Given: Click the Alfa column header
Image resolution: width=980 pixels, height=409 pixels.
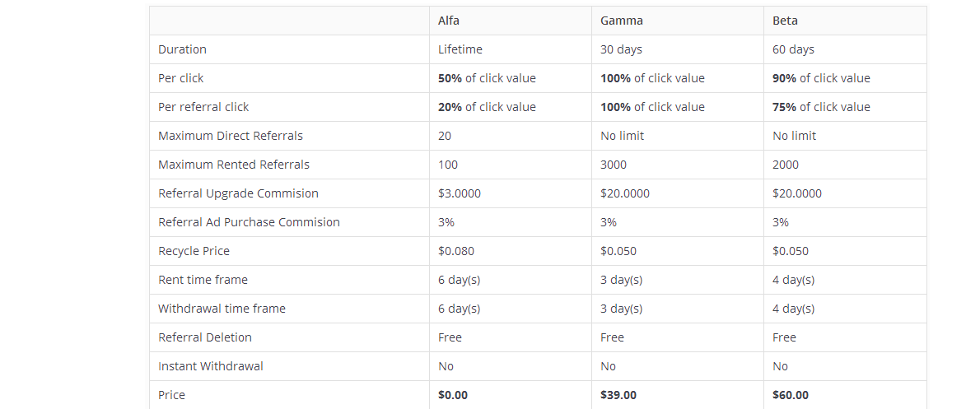Looking at the screenshot, I should 449,21.
